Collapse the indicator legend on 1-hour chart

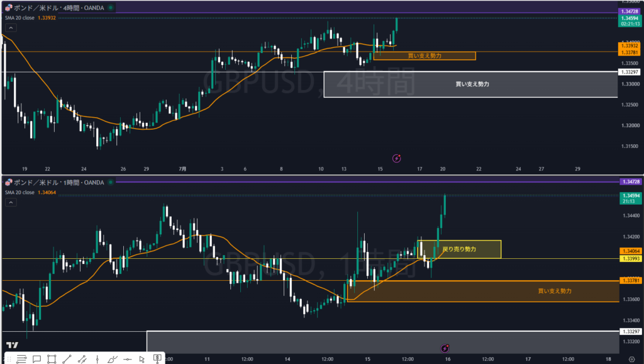tap(11, 202)
